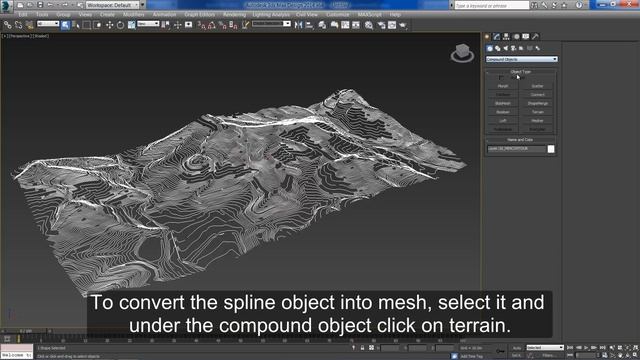Image resolution: width=640 pixels, height=360 pixels.
Task: Open the Reference Coordinate System dropdown
Action: (148, 24)
